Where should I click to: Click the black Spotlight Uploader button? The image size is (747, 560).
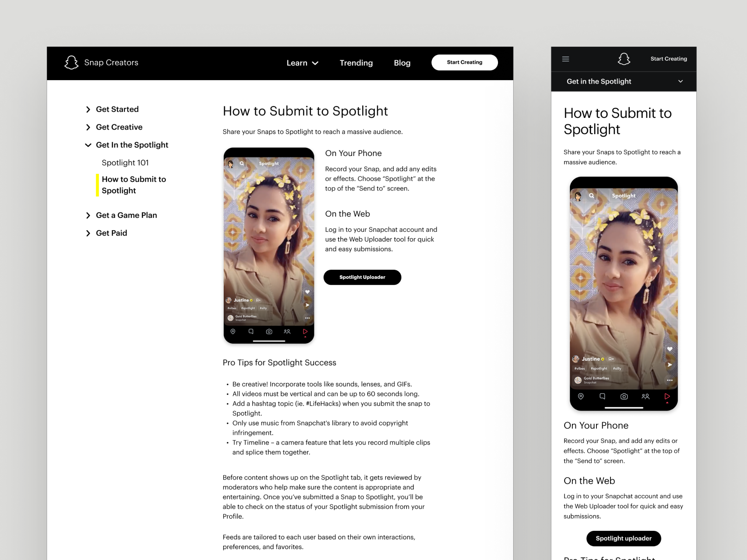[362, 277]
